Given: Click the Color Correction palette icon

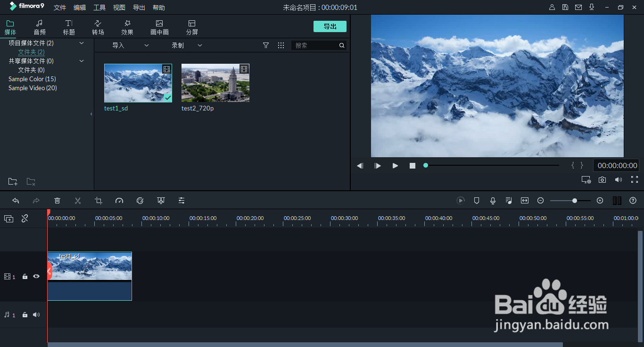Looking at the screenshot, I should 140,200.
